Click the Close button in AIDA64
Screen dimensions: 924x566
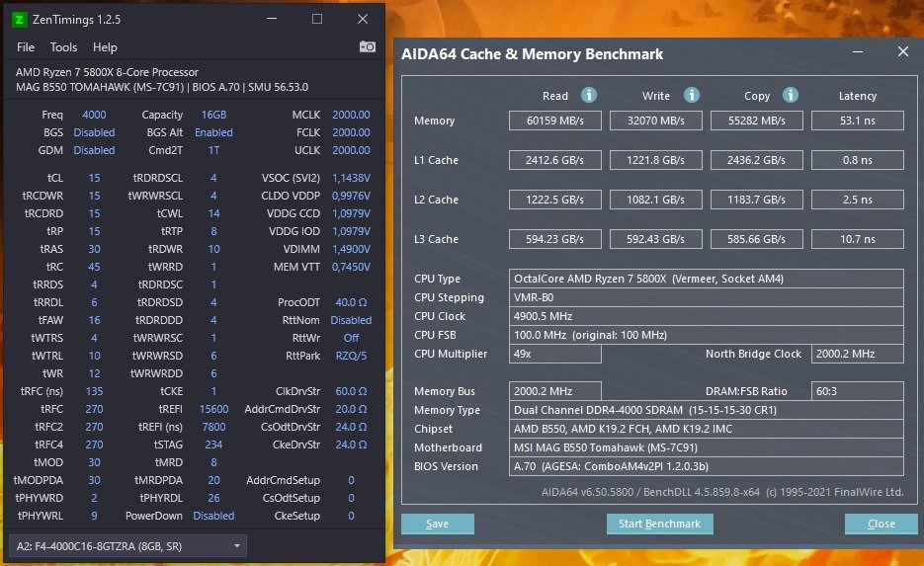(881, 524)
